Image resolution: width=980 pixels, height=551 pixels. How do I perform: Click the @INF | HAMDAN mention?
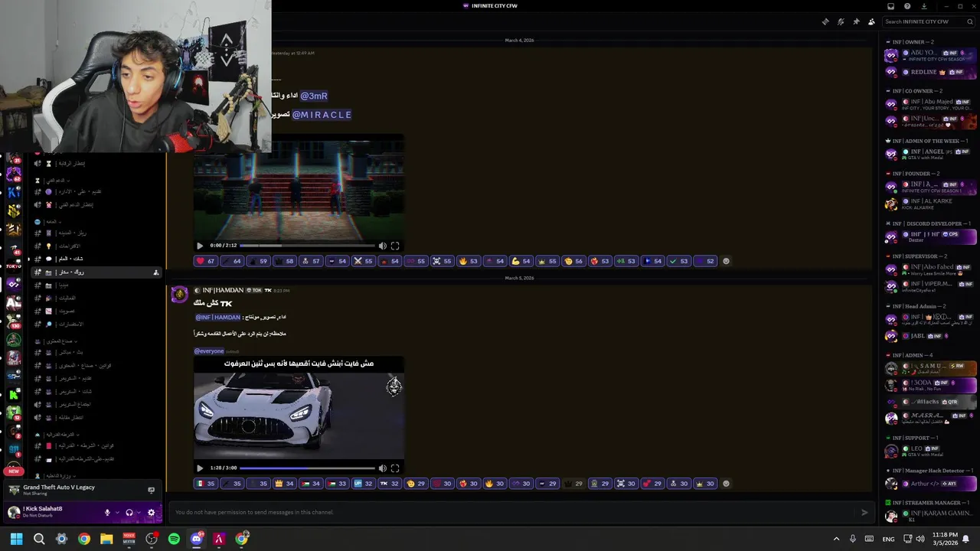tap(218, 317)
